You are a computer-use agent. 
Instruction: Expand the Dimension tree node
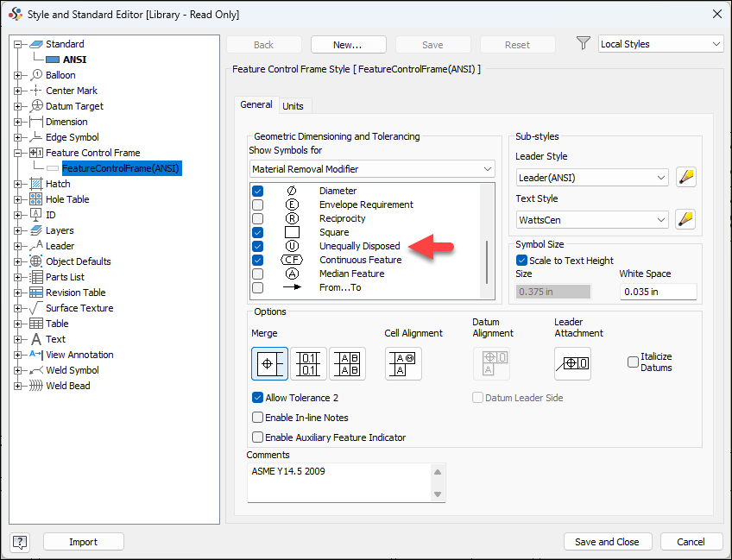(x=19, y=121)
